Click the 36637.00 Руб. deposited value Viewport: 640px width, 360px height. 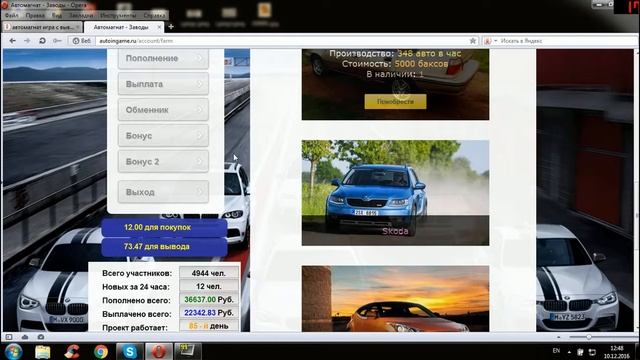209,300
